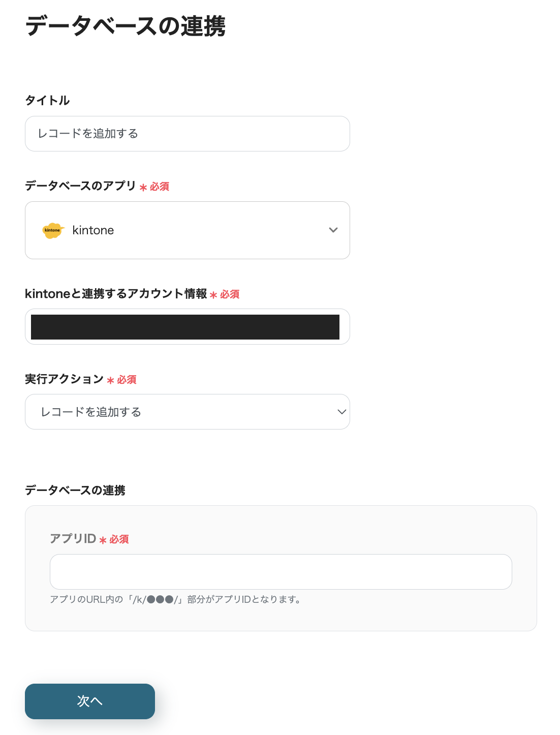Click the データベースの連携 section subheading
560x735 pixels.
(x=75, y=491)
